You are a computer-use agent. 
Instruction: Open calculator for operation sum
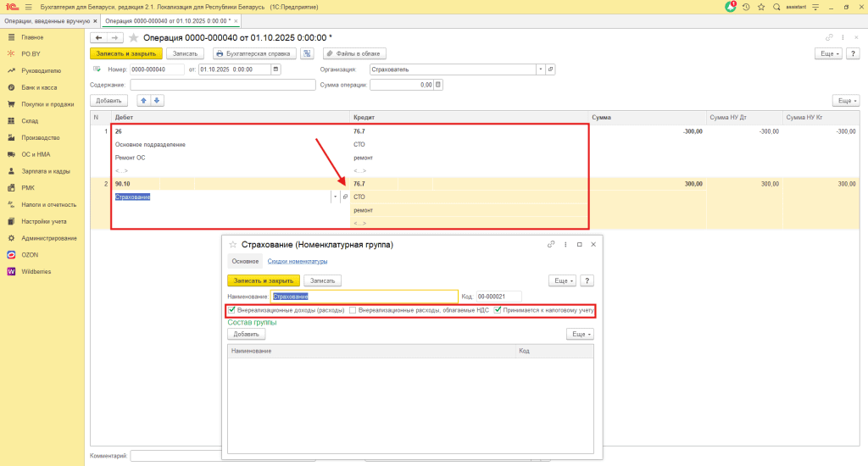(438, 85)
